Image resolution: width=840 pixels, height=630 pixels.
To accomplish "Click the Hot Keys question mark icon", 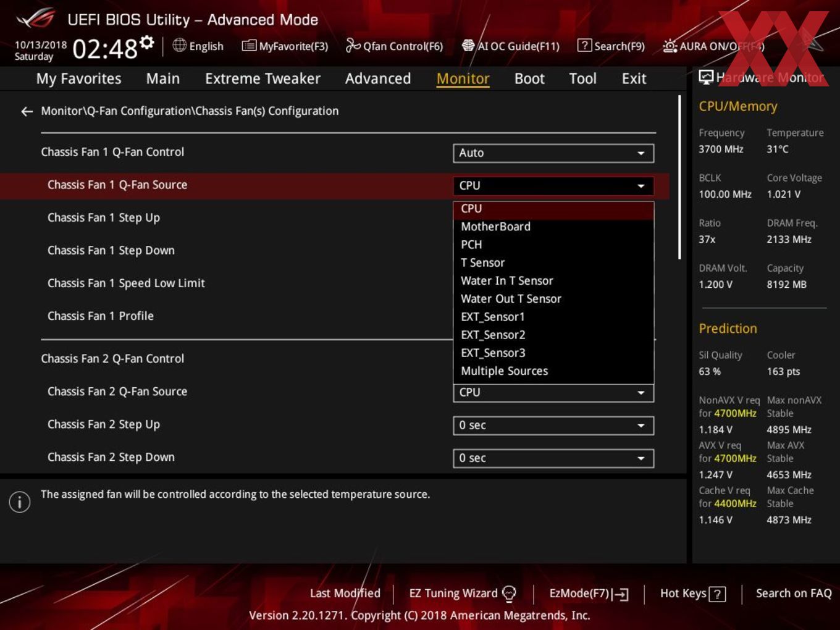I will pyautogui.click(x=717, y=594).
